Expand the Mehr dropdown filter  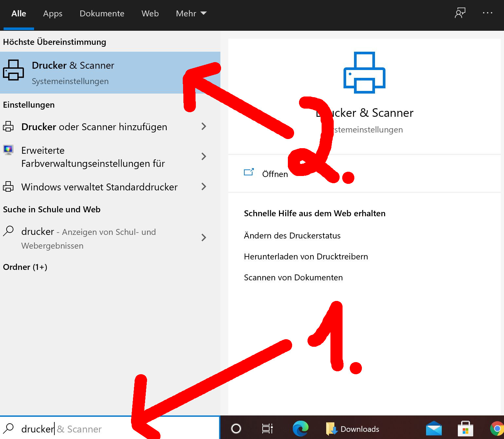click(x=191, y=13)
